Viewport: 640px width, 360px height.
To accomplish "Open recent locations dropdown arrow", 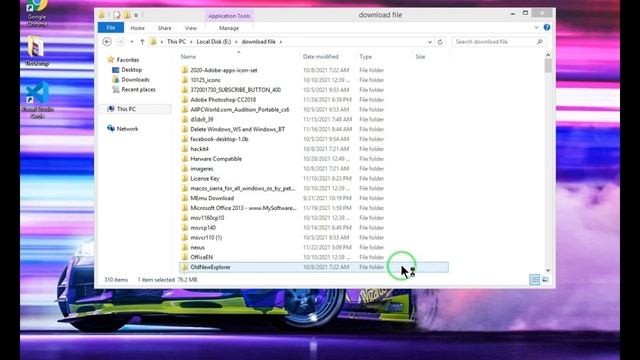I will tap(131, 42).
